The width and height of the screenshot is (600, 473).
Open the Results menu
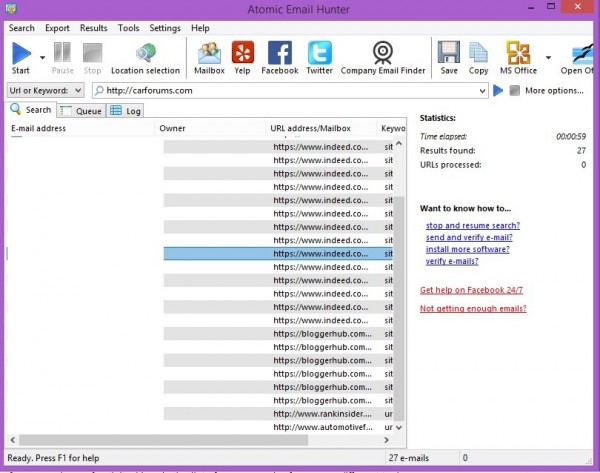point(93,28)
